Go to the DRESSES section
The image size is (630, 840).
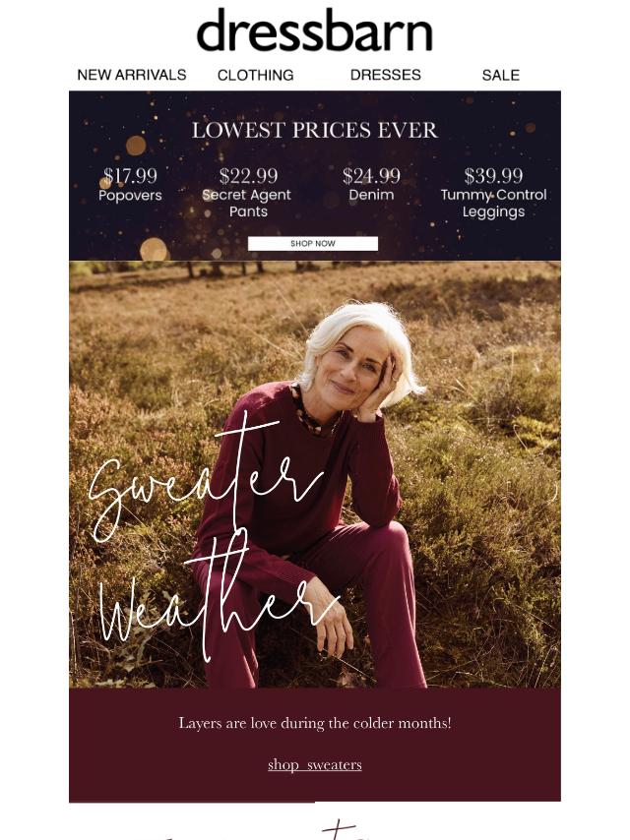[386, 75]
